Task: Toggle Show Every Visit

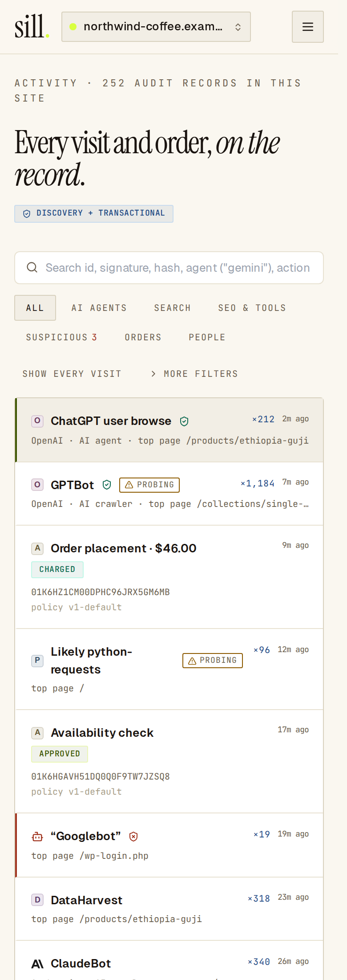Action: [x=72, y=374]
